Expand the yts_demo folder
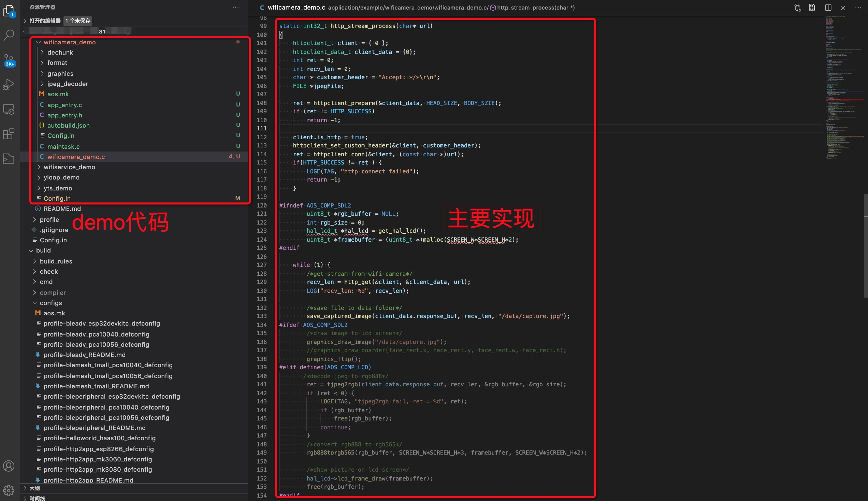 [x=39, y=188]
